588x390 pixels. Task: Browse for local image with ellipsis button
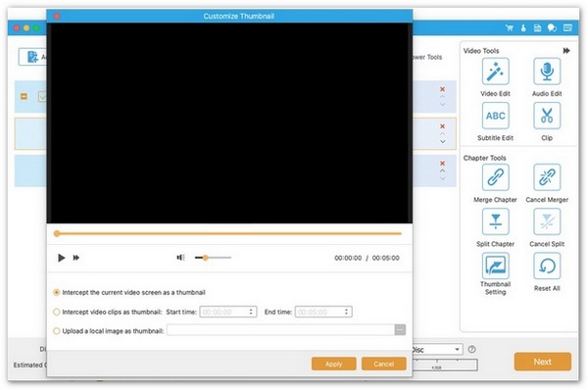pyautogui.click(x=400, y=330)
